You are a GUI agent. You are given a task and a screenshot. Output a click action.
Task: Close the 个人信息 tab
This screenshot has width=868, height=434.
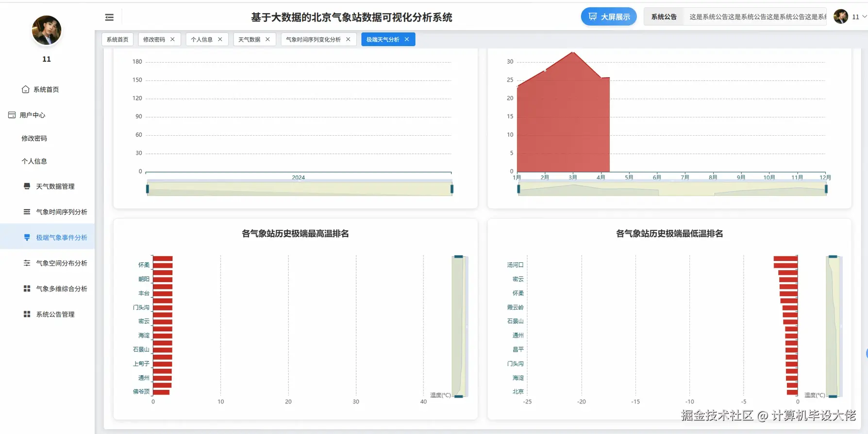[x=220, y=39]
